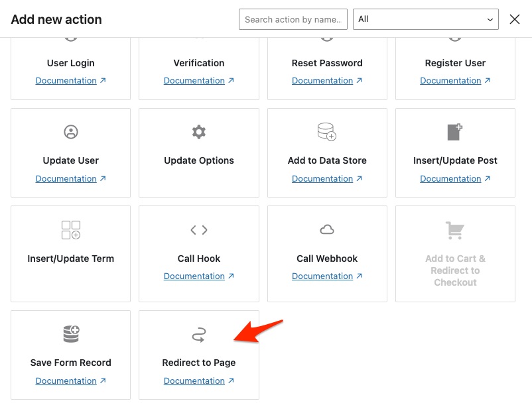Image resolution: width=532 pixels, height=407 pixels.
Task: Open Documentation link under Register User
Action: click(450, 81)
